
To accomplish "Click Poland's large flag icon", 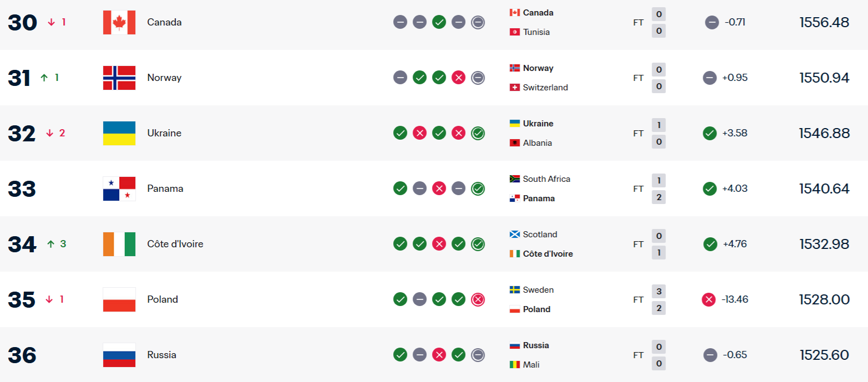I will point(119,299).
